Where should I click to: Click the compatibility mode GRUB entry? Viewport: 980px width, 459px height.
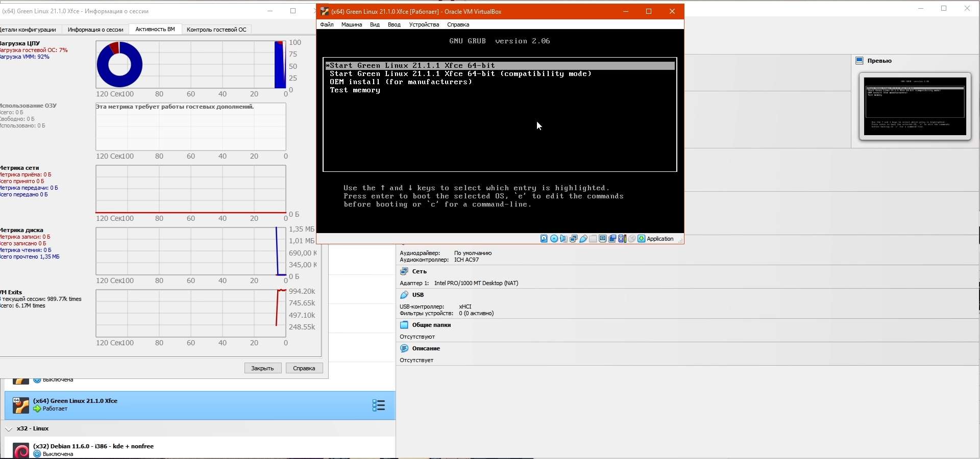(x=460, y=74)
